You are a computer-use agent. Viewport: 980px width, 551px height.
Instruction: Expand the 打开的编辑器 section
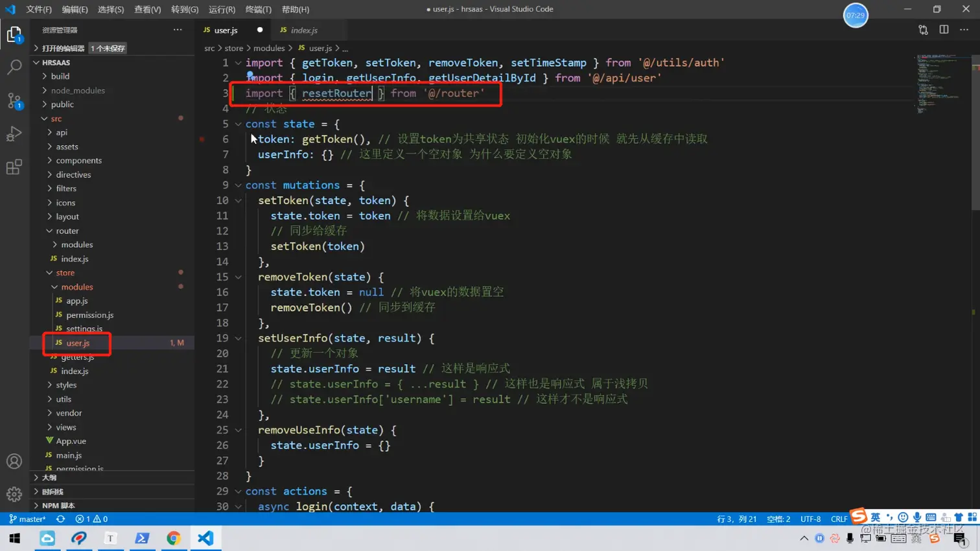point(112,48)
